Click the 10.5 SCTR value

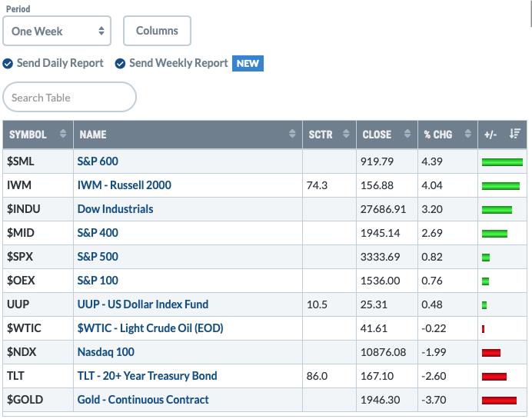pos(317,304)
